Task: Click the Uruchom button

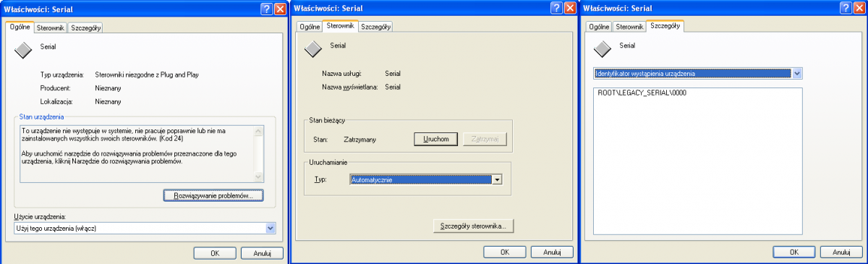Action: pos(436,139)
